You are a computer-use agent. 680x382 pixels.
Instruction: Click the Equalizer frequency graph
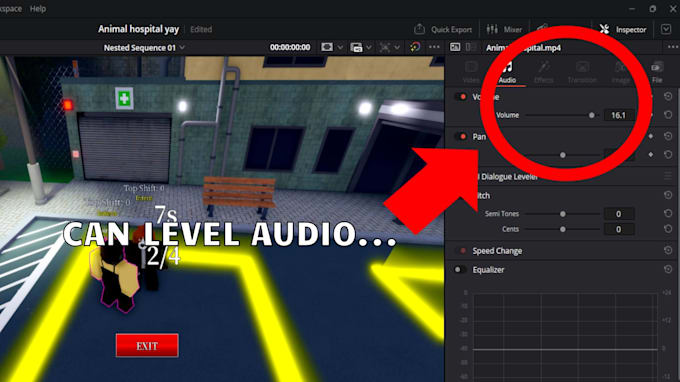tap(565, 337)
